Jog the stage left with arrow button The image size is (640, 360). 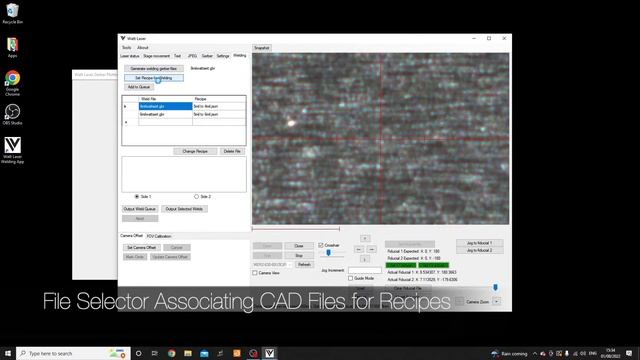coord(358,249)
